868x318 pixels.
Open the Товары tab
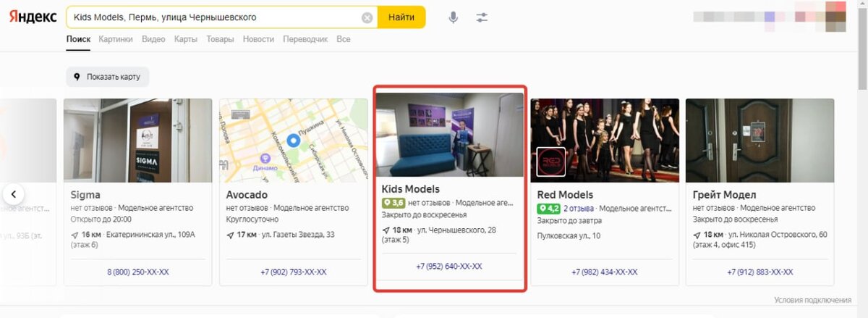pos(220,39)
